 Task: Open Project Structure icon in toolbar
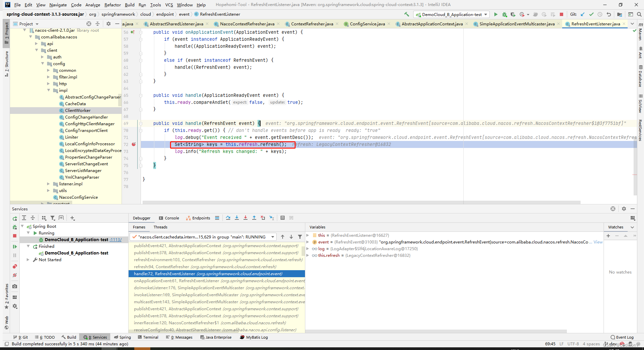click(620, 14)
